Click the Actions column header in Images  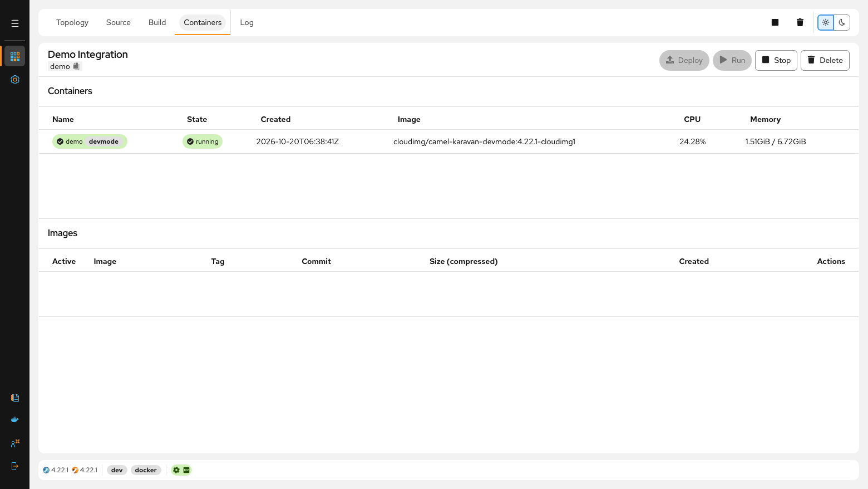831,261
